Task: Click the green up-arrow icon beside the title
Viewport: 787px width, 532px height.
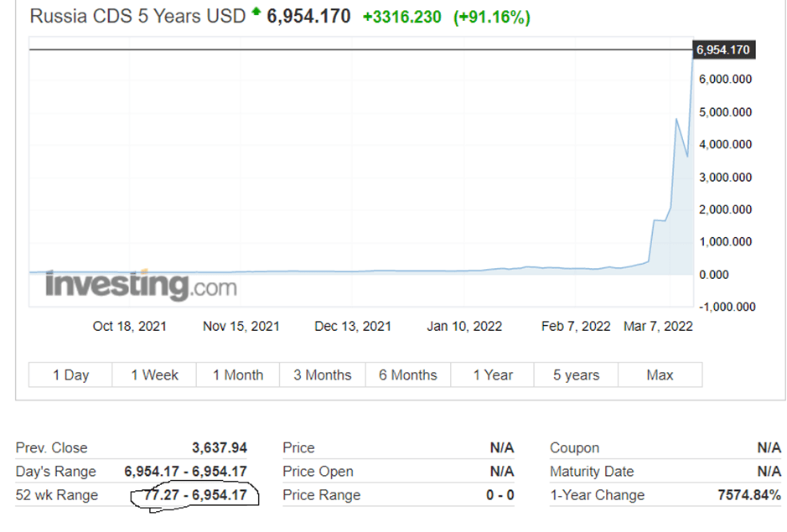Action: (x=256, y=13)
